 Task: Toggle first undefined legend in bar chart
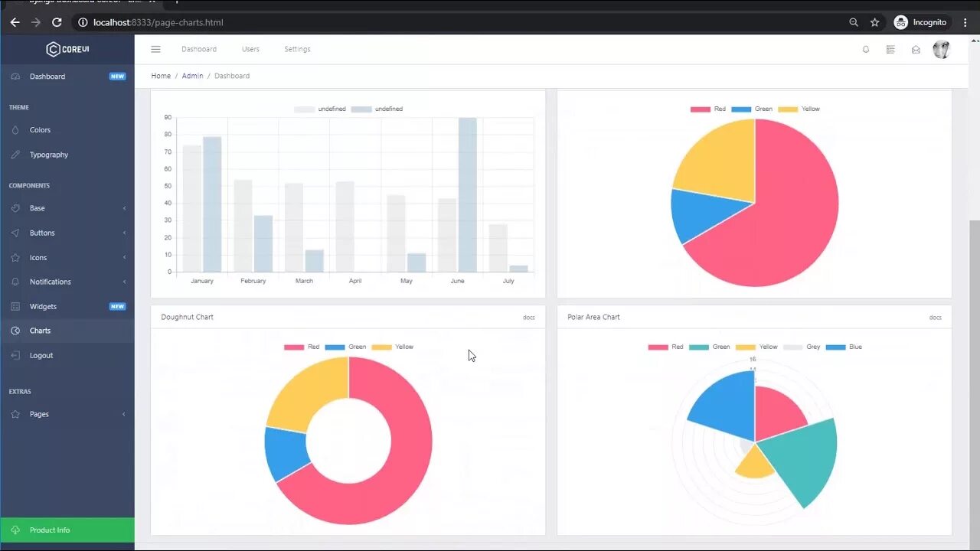click(320, 109)
